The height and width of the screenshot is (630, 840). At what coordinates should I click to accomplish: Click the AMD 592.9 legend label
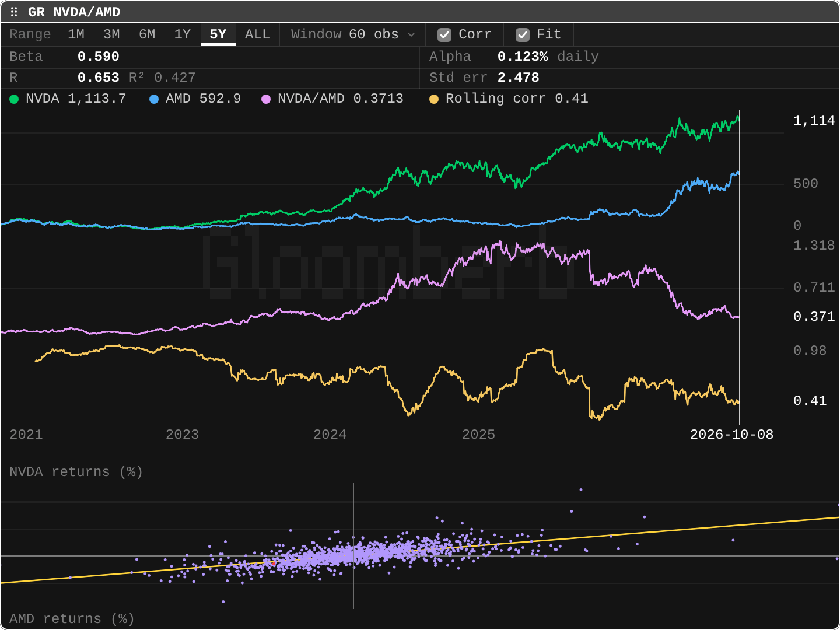coord(203,99)
